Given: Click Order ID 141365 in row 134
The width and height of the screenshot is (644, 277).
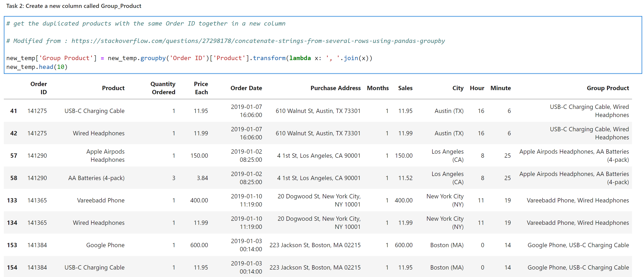Looking at the screenshot, I should pos(37,223).
